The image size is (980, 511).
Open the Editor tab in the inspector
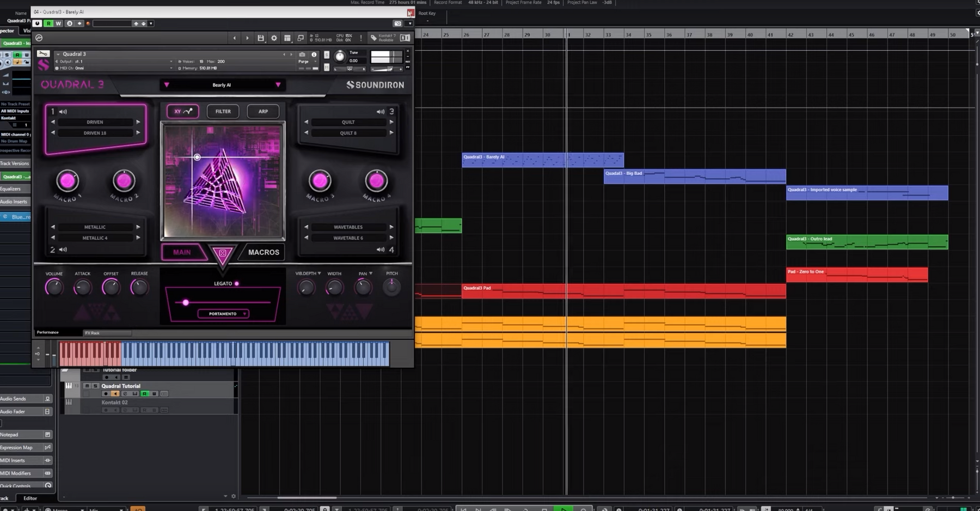(30, 498)
